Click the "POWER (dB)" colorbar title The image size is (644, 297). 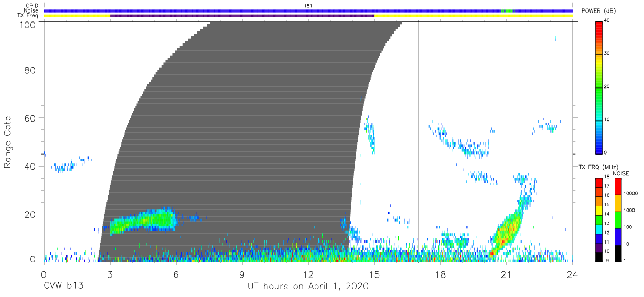599,11
